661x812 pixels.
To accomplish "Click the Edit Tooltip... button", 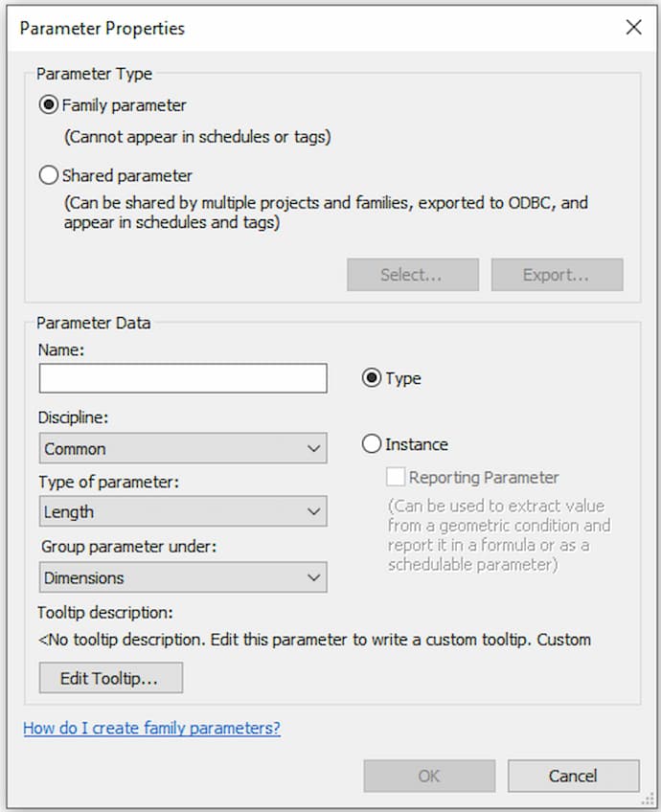I will click(x=110, y=678).
